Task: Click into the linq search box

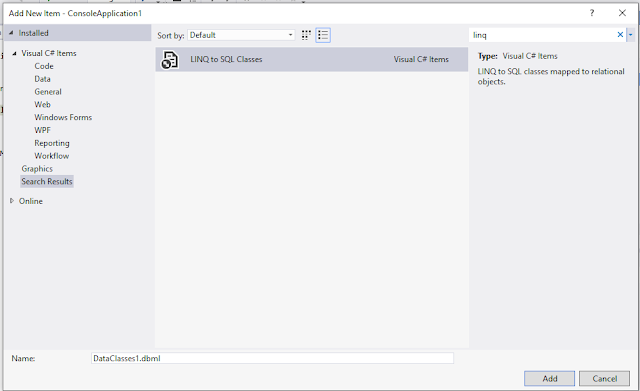Action: pos(543,35)
